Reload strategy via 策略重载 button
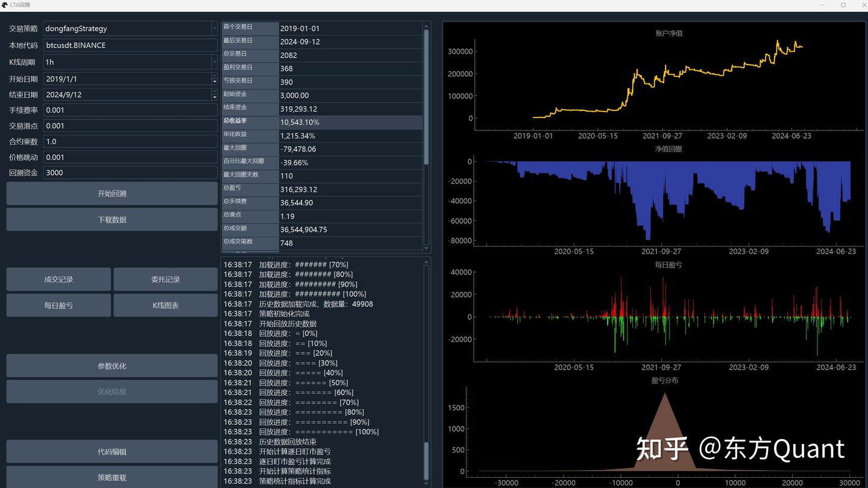The height and width of the screenshot is (488, 868). coord(112,477)
